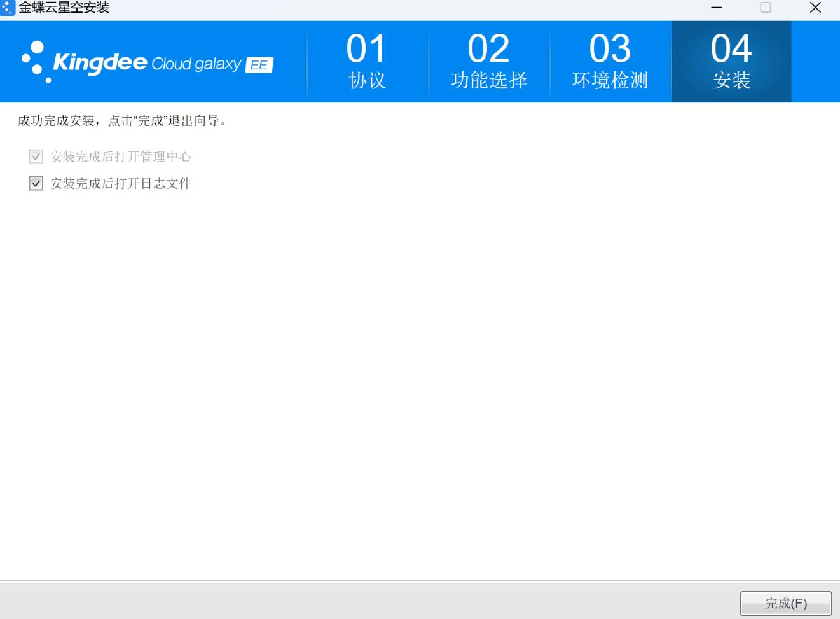Select step 04 安装 tab

tap(731, 62)
